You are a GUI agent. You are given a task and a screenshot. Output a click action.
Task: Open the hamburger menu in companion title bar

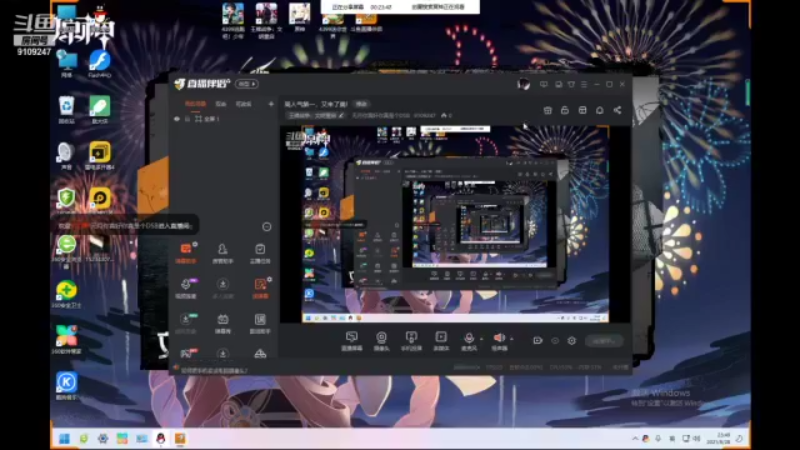click(584, 84)
